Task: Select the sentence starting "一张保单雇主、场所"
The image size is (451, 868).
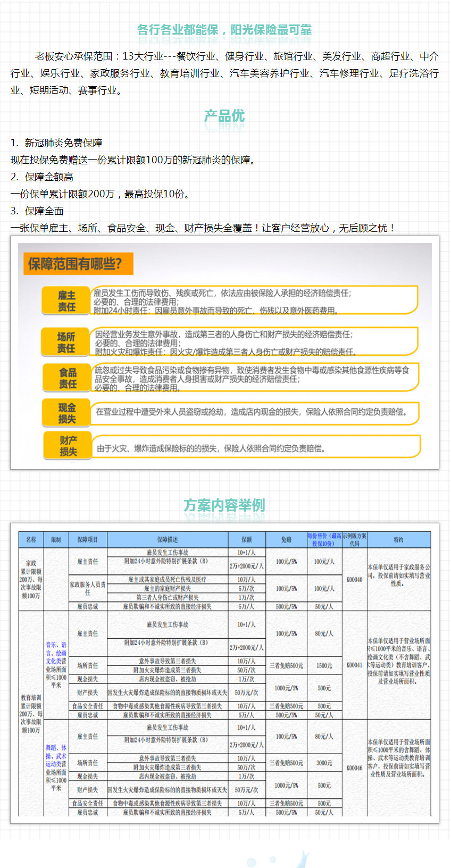Action: 203,228
